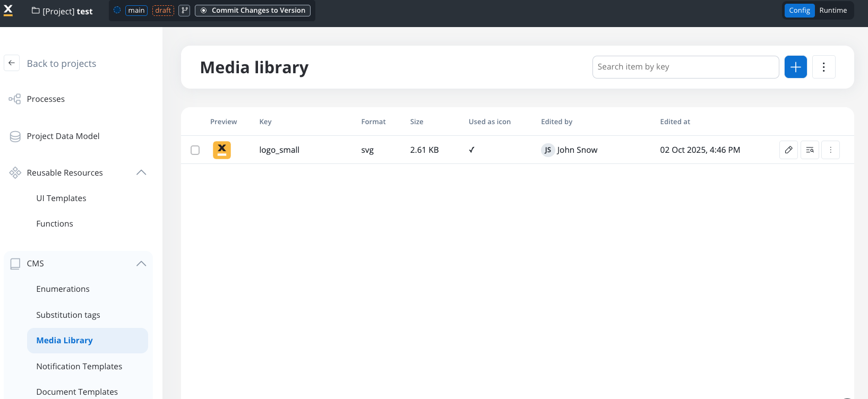Collapse the Reusable Resources section
868x399 pixels.
[141, 172]
